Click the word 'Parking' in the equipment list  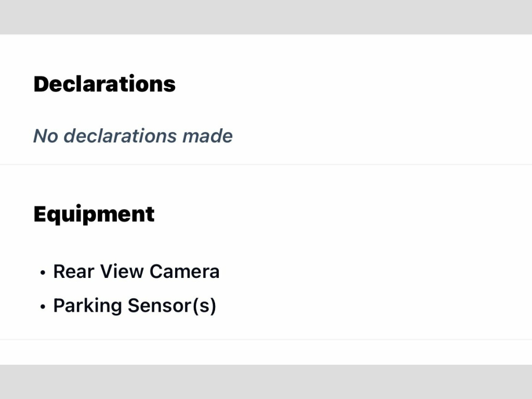click(87, 306)
